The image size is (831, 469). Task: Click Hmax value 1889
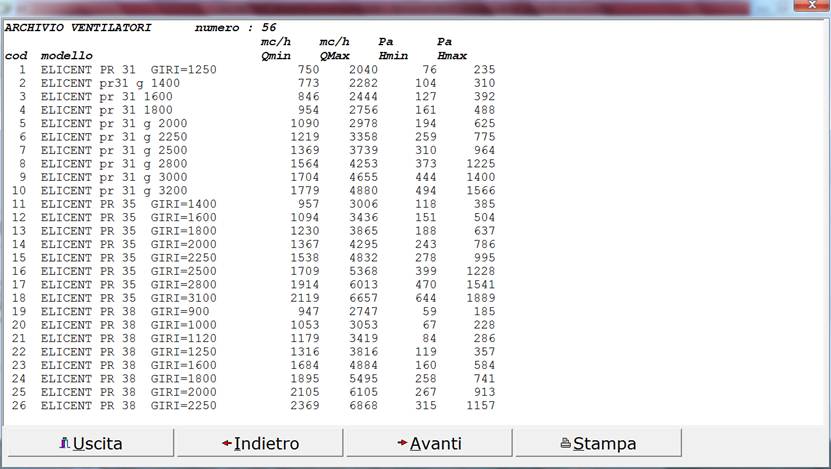coord(481,298)
